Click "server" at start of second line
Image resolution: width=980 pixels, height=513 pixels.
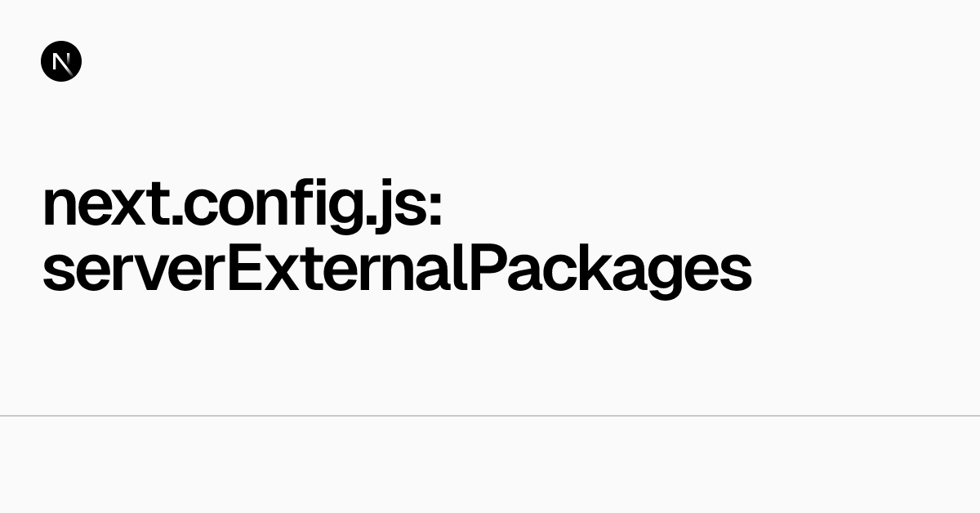click(x=132, y=271)
